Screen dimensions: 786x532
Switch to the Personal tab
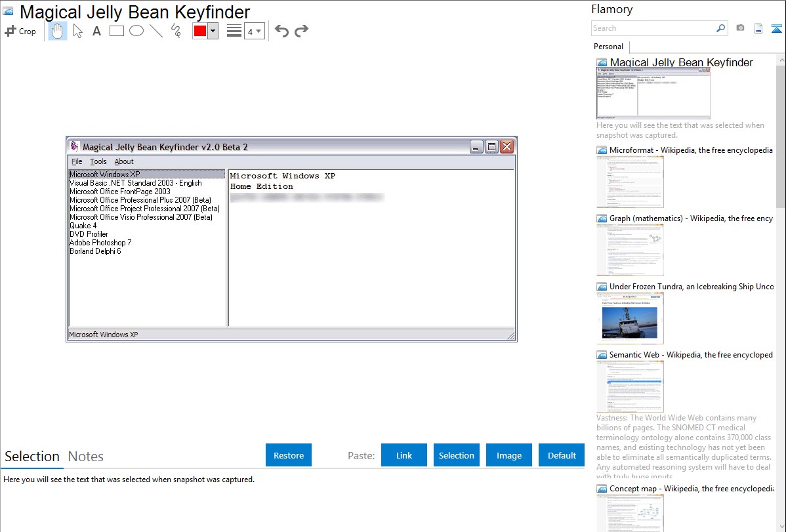608,47
